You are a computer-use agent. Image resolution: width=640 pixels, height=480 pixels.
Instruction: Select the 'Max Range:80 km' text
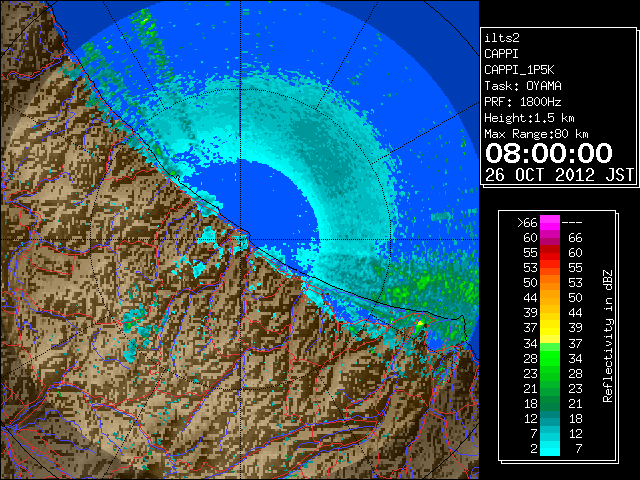(x=536, y=134)
